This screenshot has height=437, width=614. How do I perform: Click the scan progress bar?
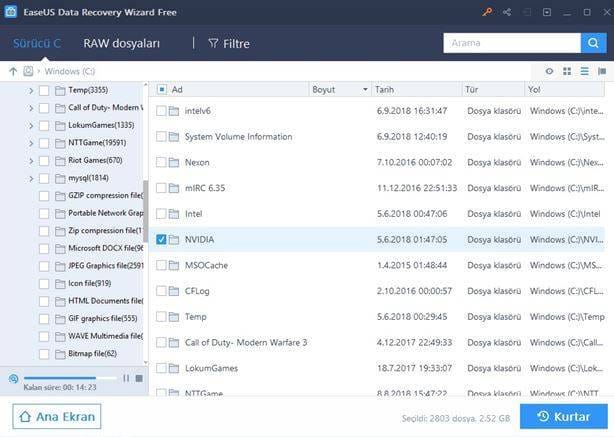(x=70, y=378)
